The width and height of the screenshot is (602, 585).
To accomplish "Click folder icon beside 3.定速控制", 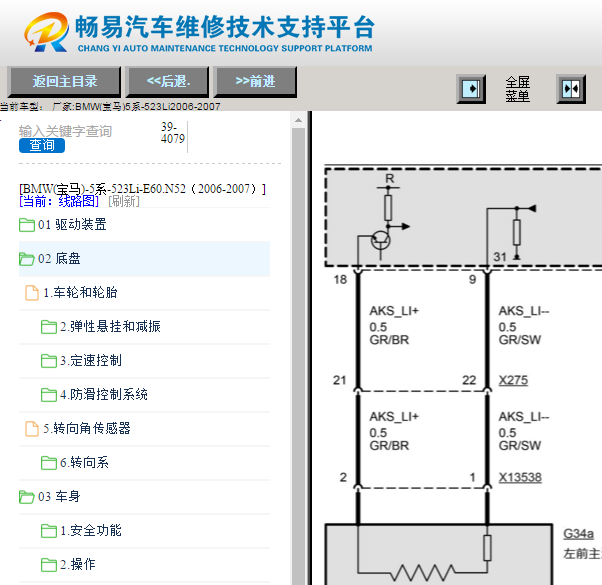I will click(x=49, y=361).
